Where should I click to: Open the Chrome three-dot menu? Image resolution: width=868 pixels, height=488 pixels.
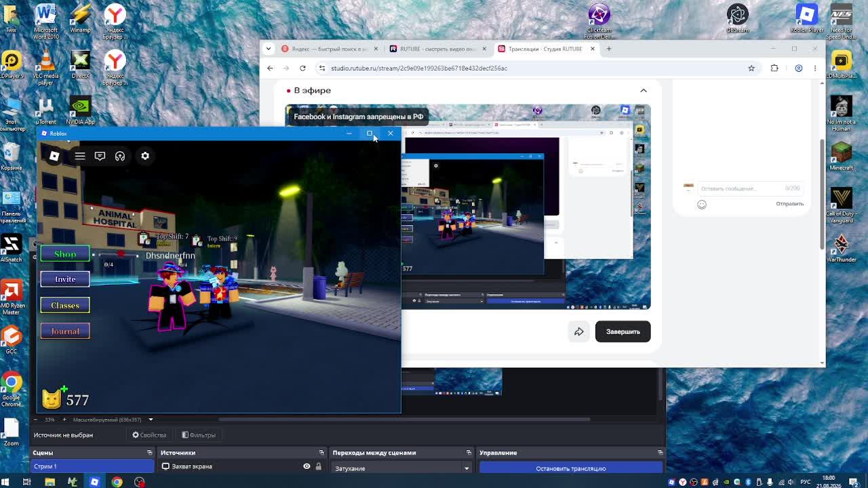coord(815,68)
